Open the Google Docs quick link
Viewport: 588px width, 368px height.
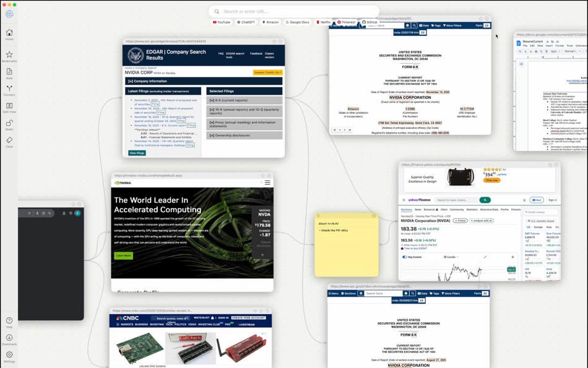coord(297,22)
